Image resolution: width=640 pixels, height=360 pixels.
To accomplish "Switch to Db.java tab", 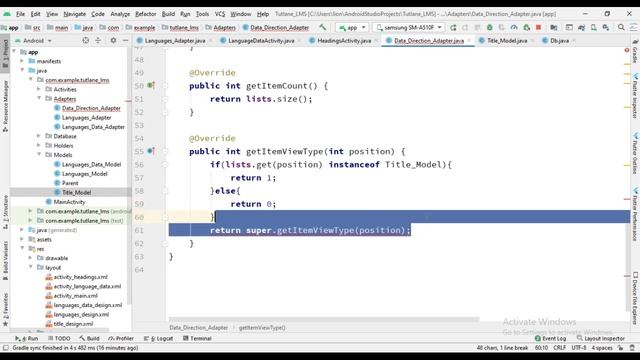I will point(559,40).
